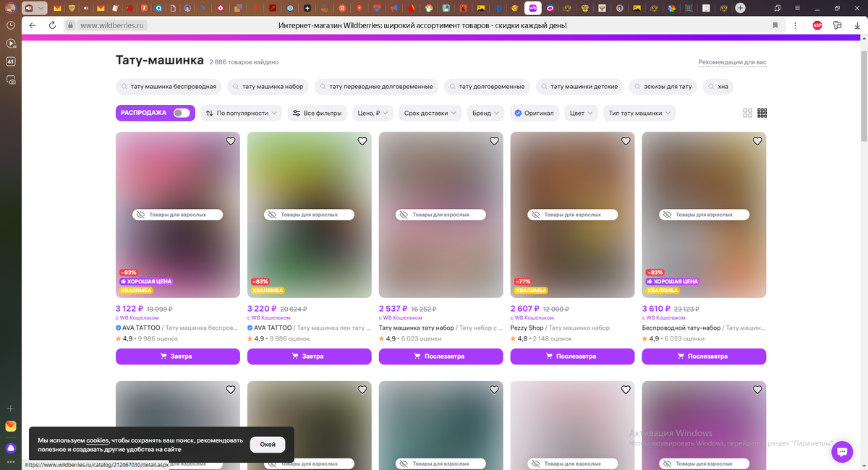Accept cookies with the Окей button
Image resolution: width=868 pixels, height=470 pixels.
pyautogui.click(x=268, y=445)
